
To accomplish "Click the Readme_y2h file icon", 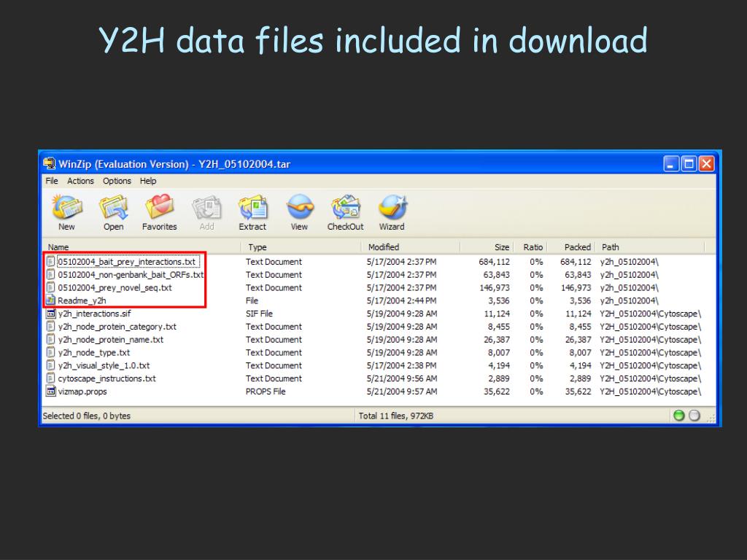I will (50, 300).
